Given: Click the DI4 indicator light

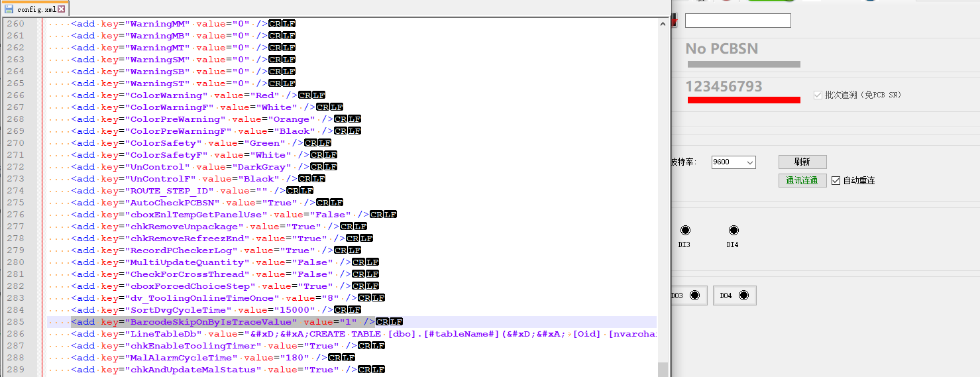Looking at the screenshot, I should point(733,231).
